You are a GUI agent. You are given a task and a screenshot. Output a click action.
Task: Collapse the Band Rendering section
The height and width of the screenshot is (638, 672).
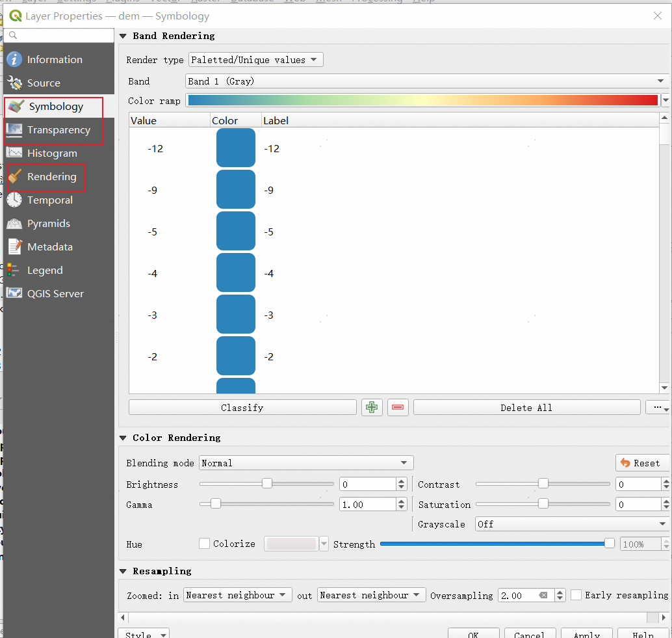(x=123, y=36)
